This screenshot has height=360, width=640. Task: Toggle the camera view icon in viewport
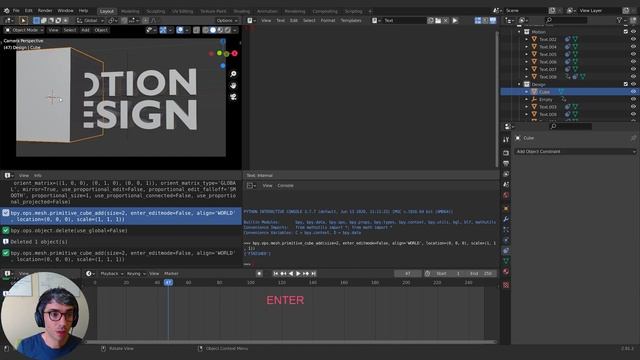[x=233, y=97]
